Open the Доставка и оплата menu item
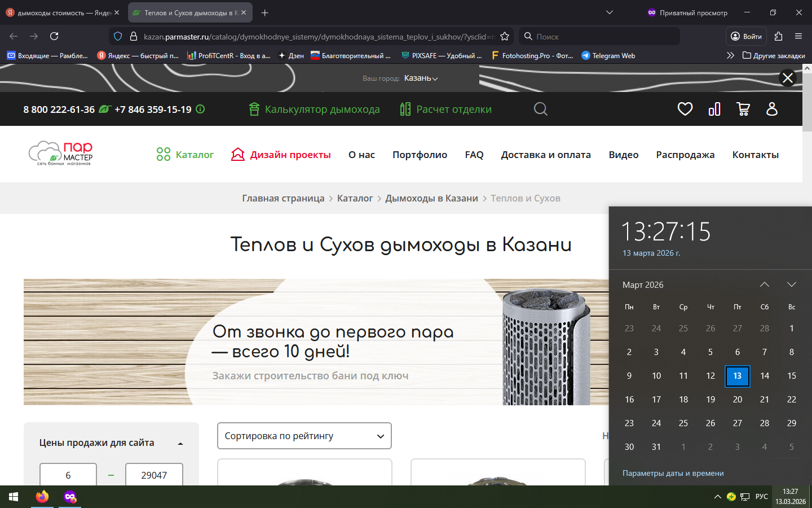Screen dimensions: 812x508 [545, 155]
